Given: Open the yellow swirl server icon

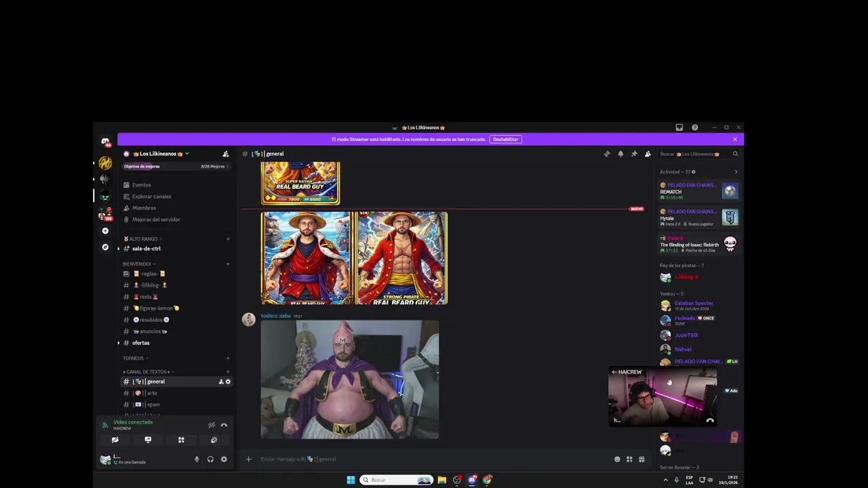Looking at the screenshot, I should point(105,163).
